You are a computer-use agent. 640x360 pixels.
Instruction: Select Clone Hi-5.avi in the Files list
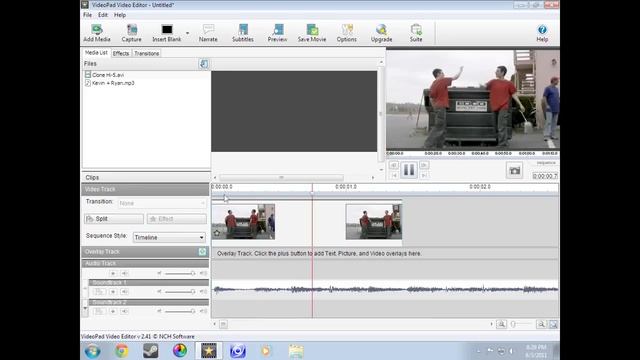click(108, 75)
